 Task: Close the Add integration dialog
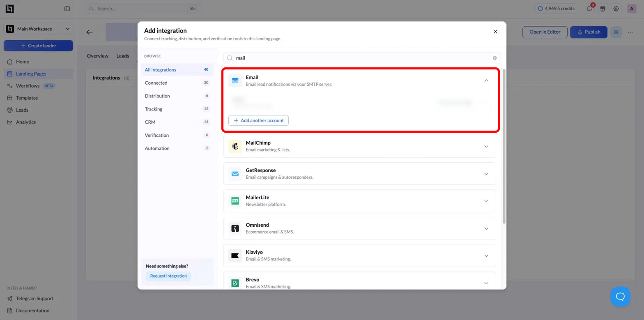click(495, 32)
